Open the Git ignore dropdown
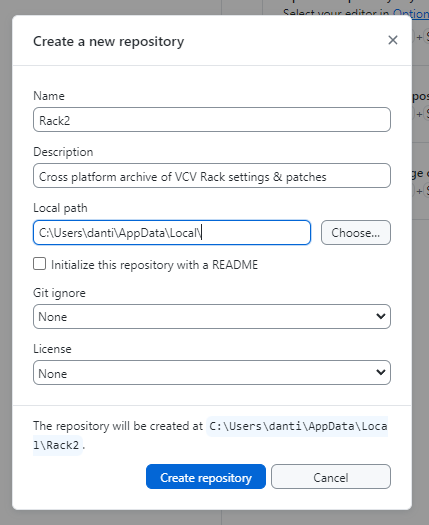This screenshot has height=525, width=429. (212, 316)
